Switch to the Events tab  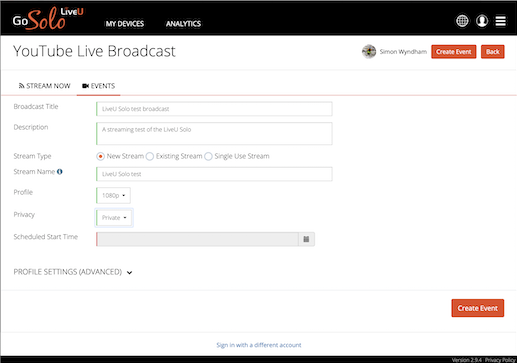point(98,86)
